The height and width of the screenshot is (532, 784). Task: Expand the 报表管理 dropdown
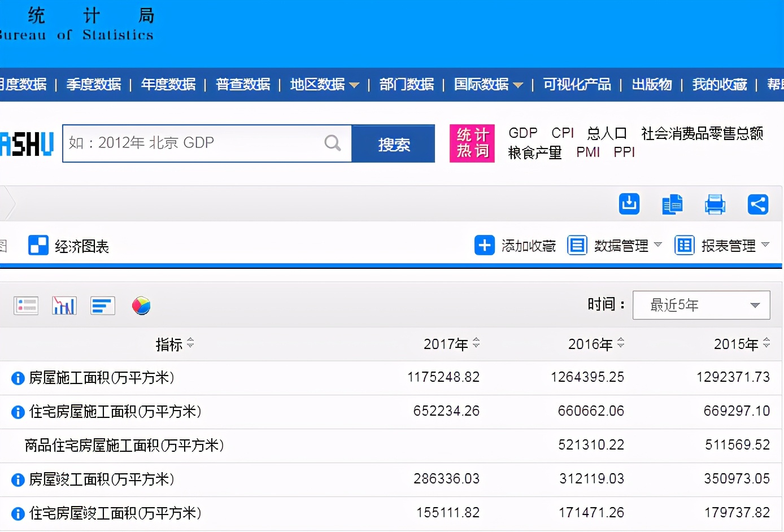pos(728,245)
